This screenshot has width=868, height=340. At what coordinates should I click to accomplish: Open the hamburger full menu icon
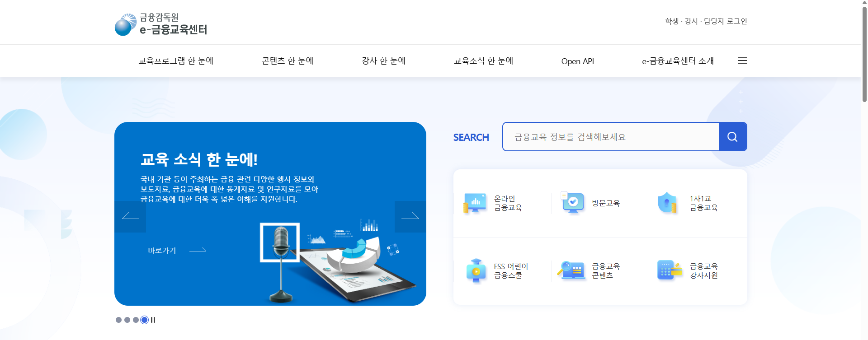[742, 61]
